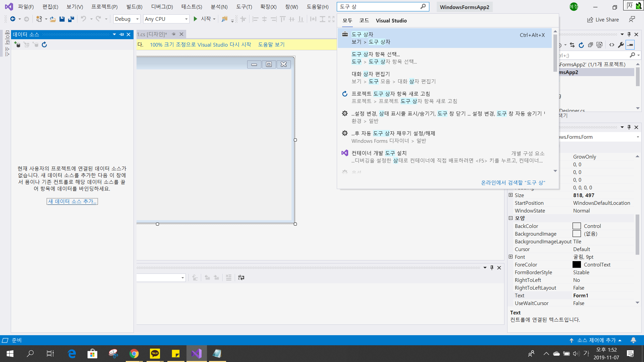Screen dimensions: 644x362
Task: Toggle auto-hide pin on Properties panel
Action: pyautogui.click(x=629, y=127)
